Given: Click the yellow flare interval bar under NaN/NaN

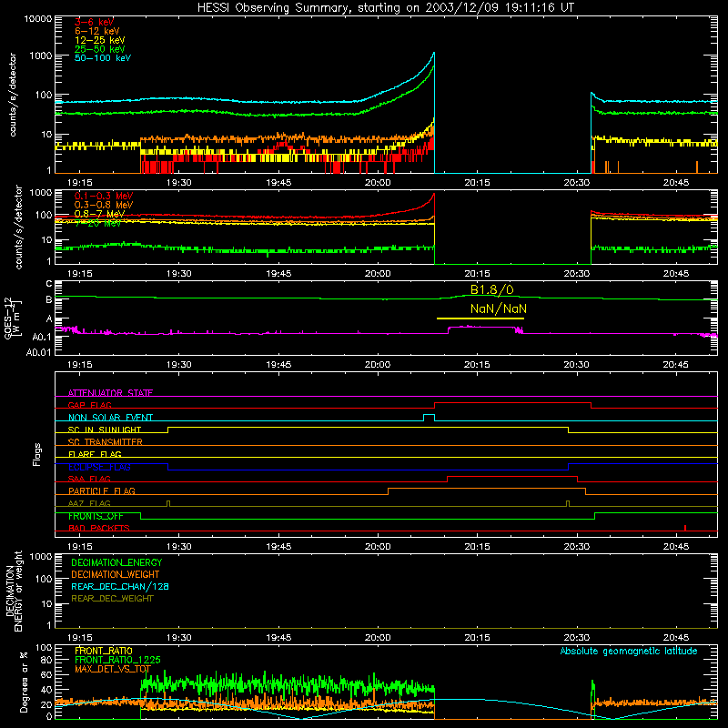Looking at the screenshot, I should [480, 318].
